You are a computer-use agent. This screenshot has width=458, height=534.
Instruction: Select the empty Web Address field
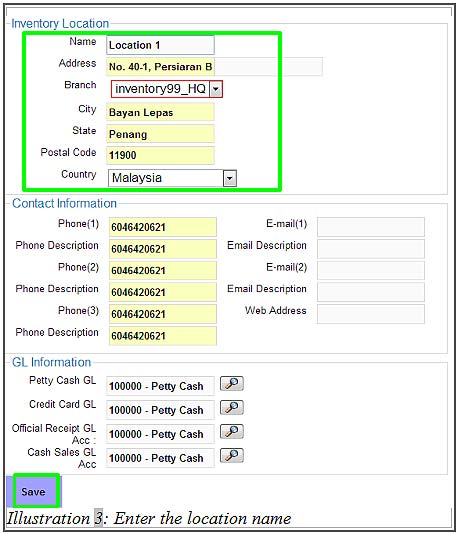click(x=371, y=314)
